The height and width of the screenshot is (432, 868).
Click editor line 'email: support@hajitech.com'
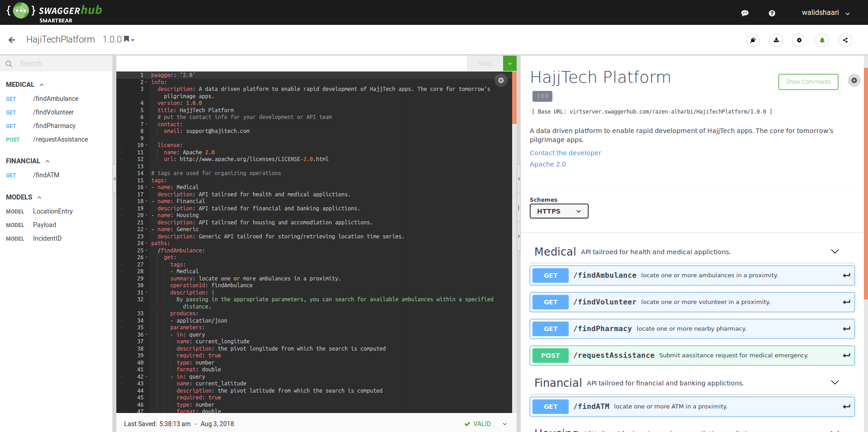click(206, 131)
